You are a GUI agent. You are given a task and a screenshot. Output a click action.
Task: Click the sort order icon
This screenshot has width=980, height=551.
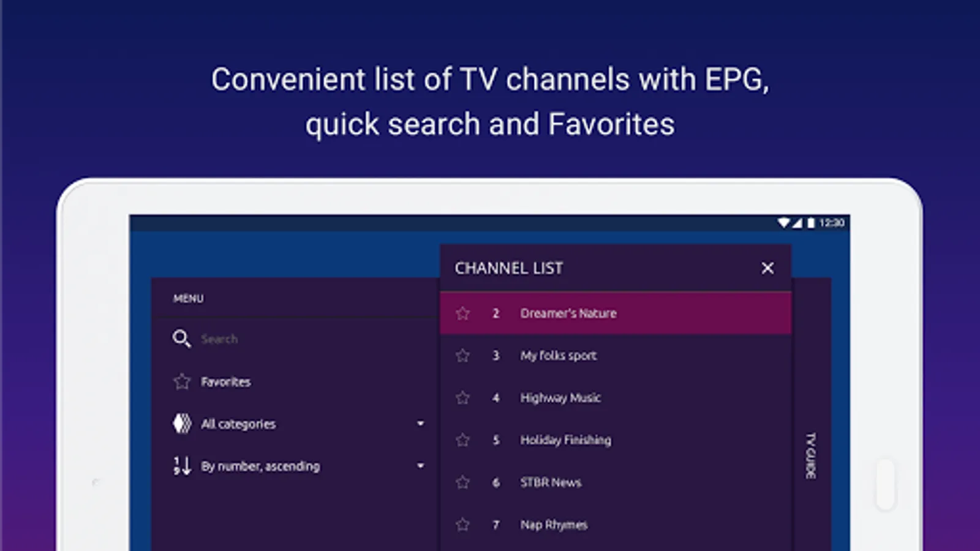pyautogui.click(x=182, y=466)
